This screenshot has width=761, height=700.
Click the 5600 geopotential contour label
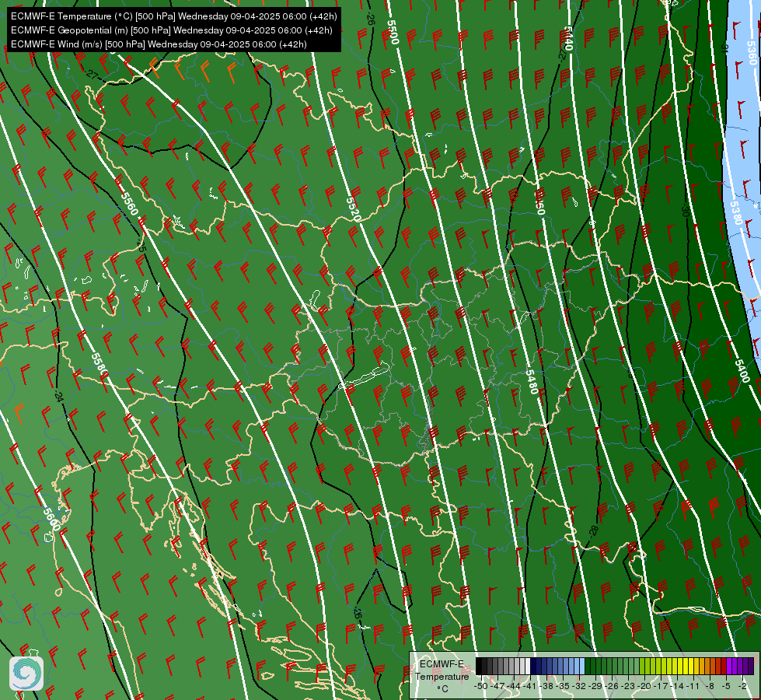pyautogui.click(x=51, y=520)
